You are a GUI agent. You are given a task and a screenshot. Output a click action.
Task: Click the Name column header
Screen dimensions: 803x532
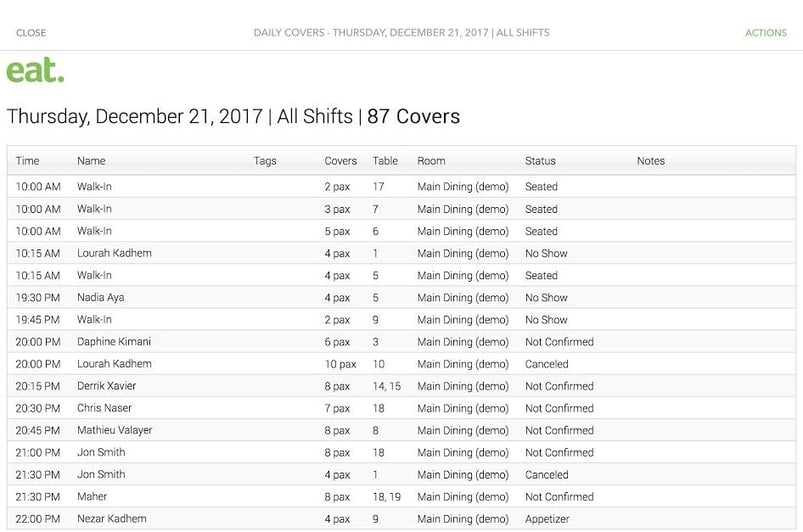91,161
